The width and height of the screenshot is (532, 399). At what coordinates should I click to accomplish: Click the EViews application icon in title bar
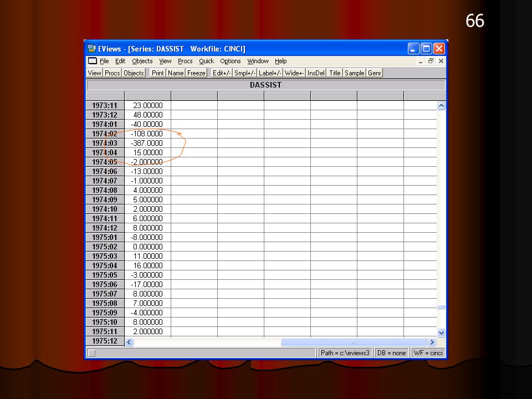coord(91,49)
